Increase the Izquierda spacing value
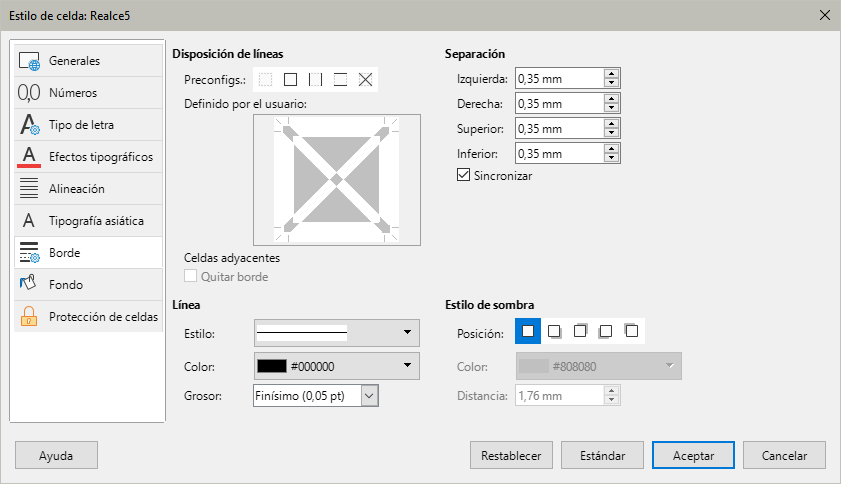The height and width of the screenshot is (484, 841). (611, 74)
